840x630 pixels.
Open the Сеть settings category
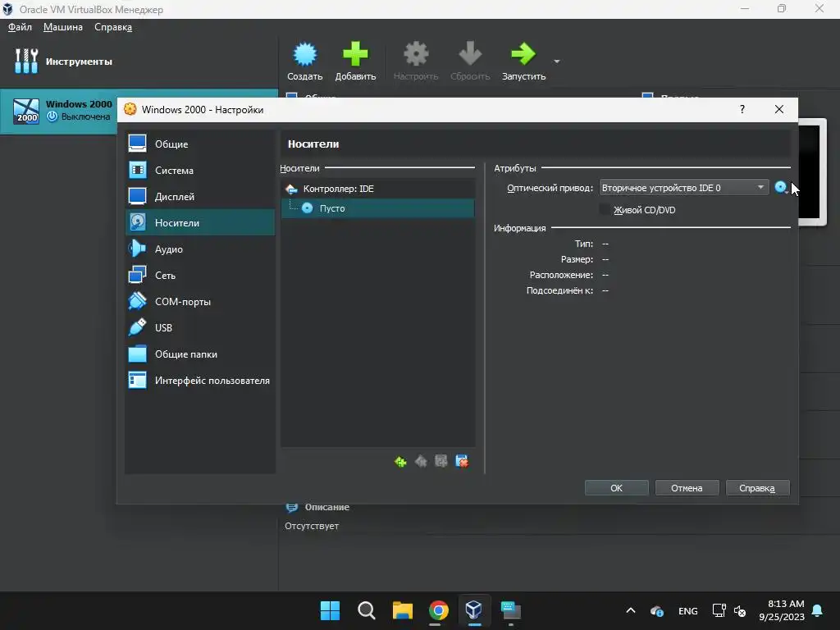pyautogui.click(x=200, y=276)
